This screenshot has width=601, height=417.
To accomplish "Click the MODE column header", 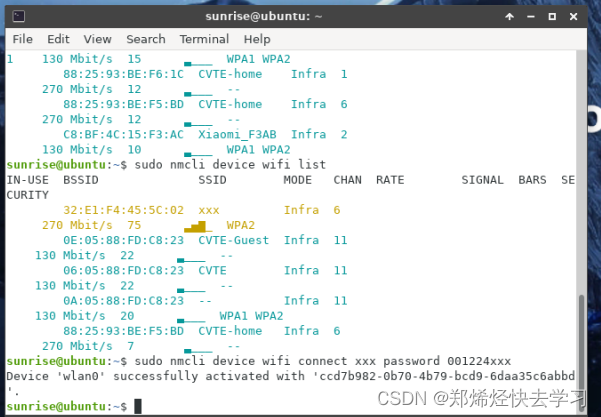I will (x=298, y=180).
